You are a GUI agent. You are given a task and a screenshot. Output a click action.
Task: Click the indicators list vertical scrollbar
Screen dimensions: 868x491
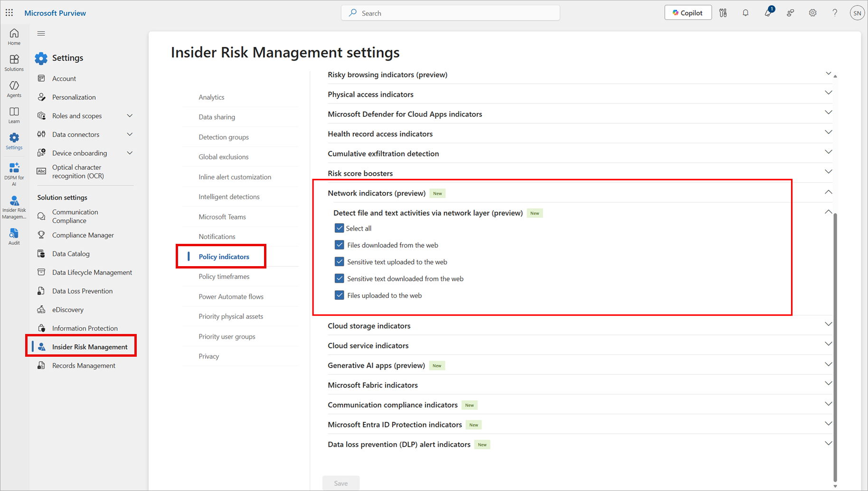(835, 348)
